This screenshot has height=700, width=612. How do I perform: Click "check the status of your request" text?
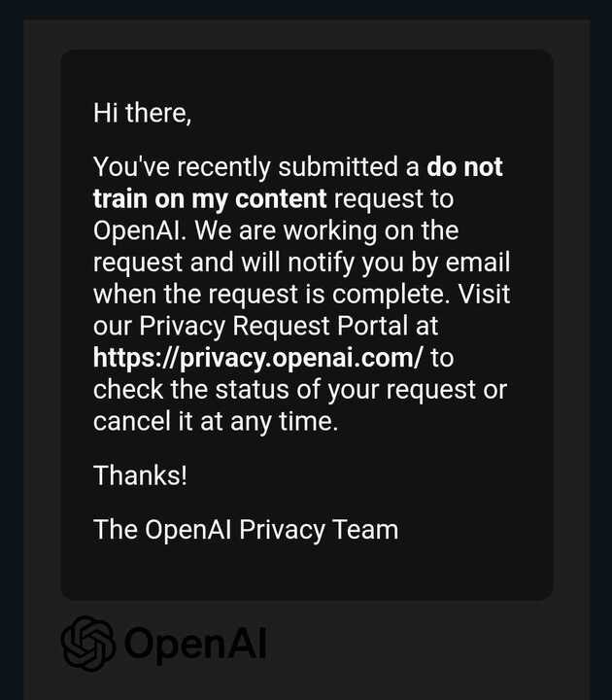click(x=284, y=390)
